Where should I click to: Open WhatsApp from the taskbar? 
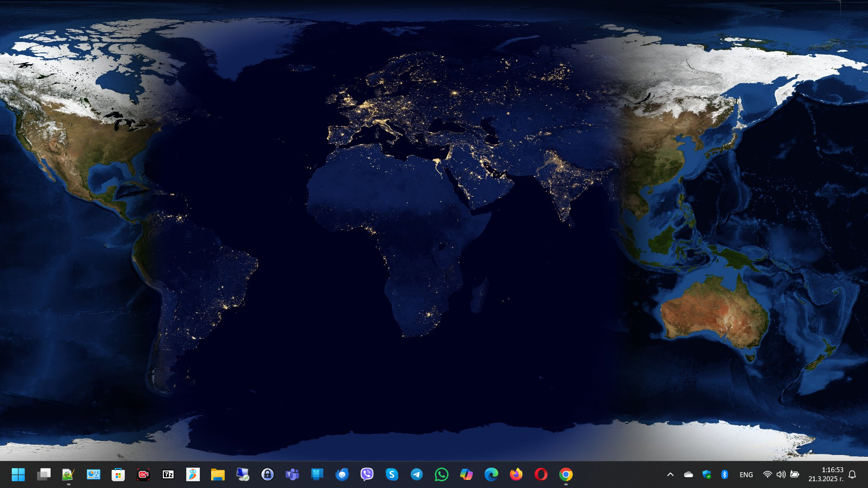pos(442,474)
